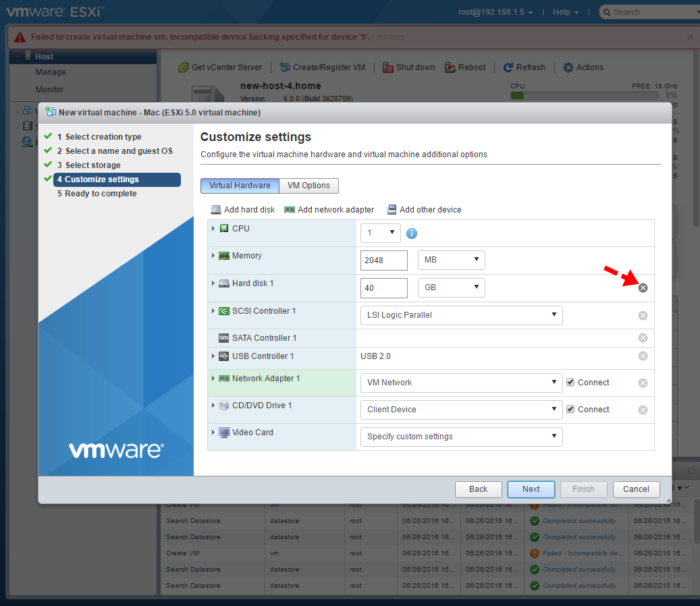
Task: Click the Next button
Action: [531, 489]
